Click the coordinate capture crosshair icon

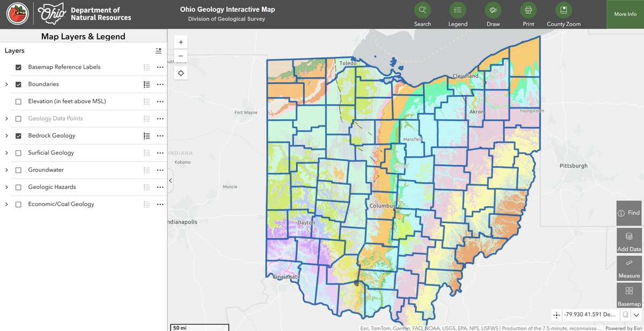point(557,315)
